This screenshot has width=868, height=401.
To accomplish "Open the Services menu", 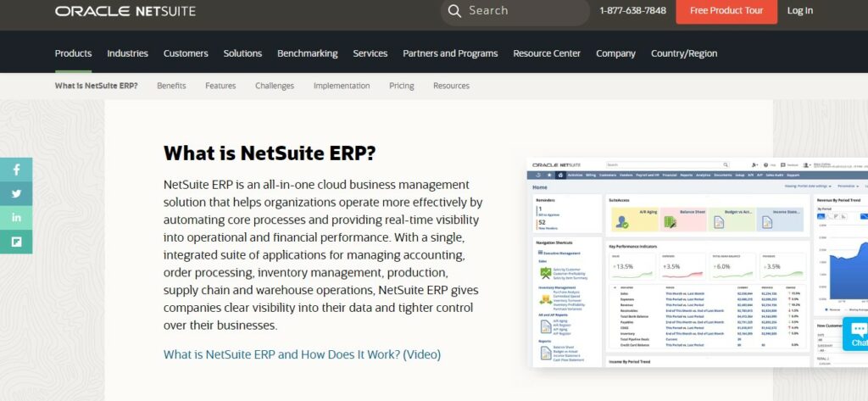I will pyautogui.click(x=370, y=53).
